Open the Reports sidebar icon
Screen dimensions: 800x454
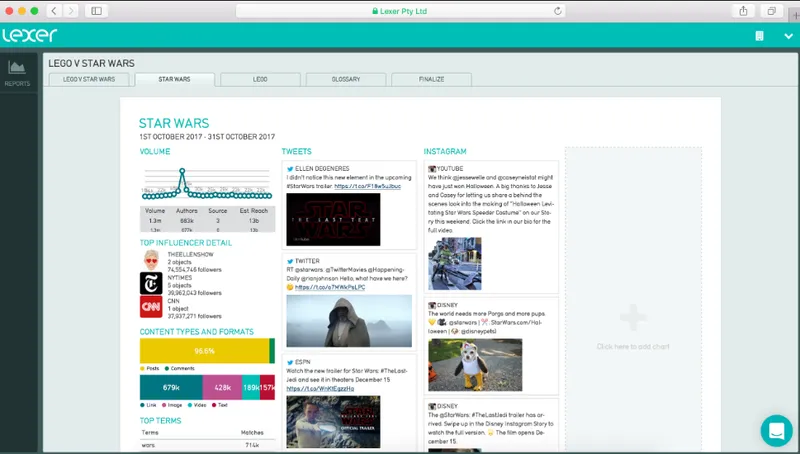click(x=17, y=73)
